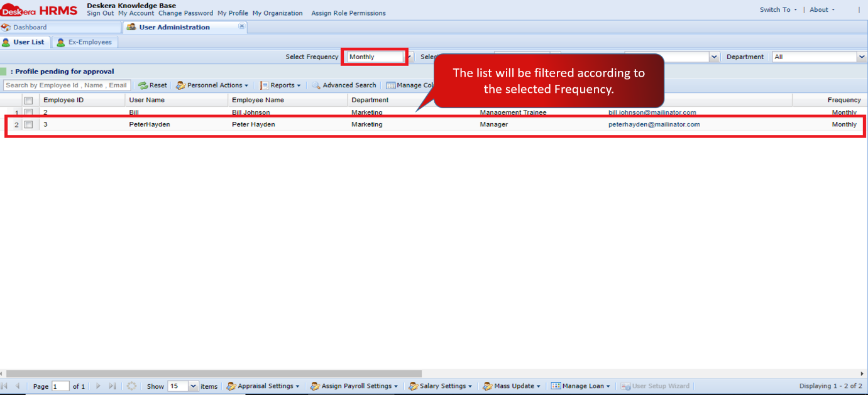
Task: Go to the last page
Action: click(x=113, y=386)
